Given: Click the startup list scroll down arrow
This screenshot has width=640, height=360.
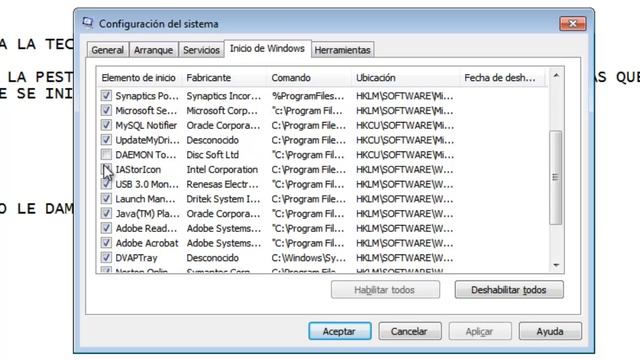Looking at the screenshot, I should point(556,265).
